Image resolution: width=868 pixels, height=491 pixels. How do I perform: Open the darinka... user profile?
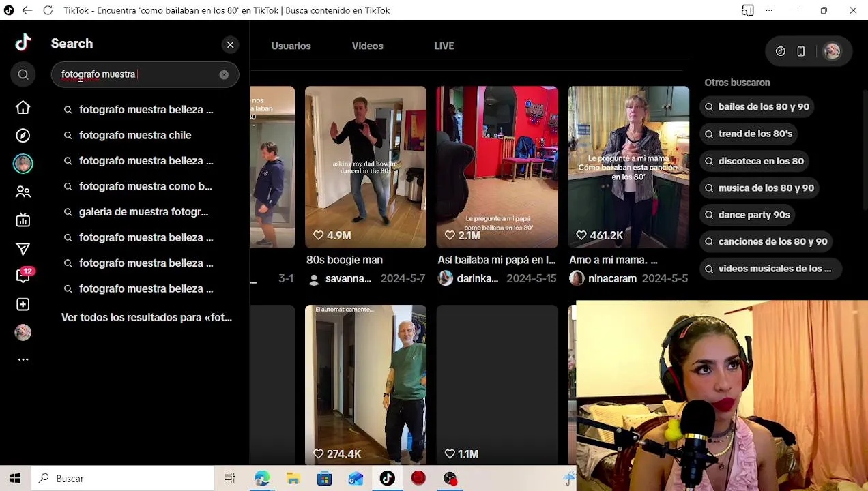(x=469, y=278)
